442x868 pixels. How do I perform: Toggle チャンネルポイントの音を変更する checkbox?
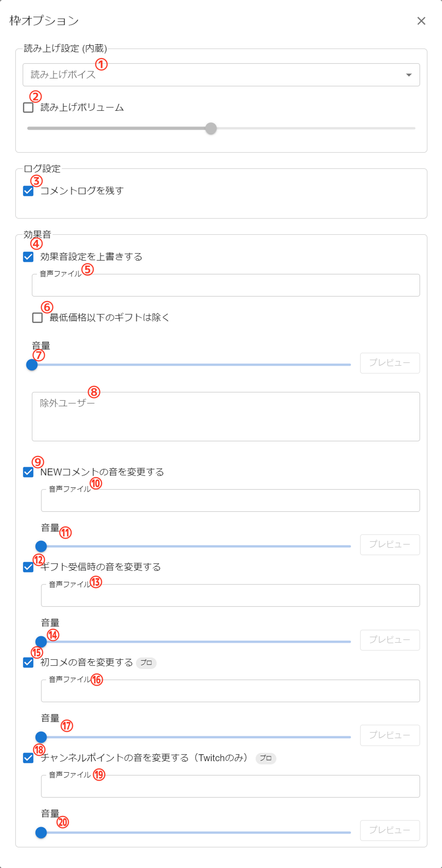[x=28, y=758]
